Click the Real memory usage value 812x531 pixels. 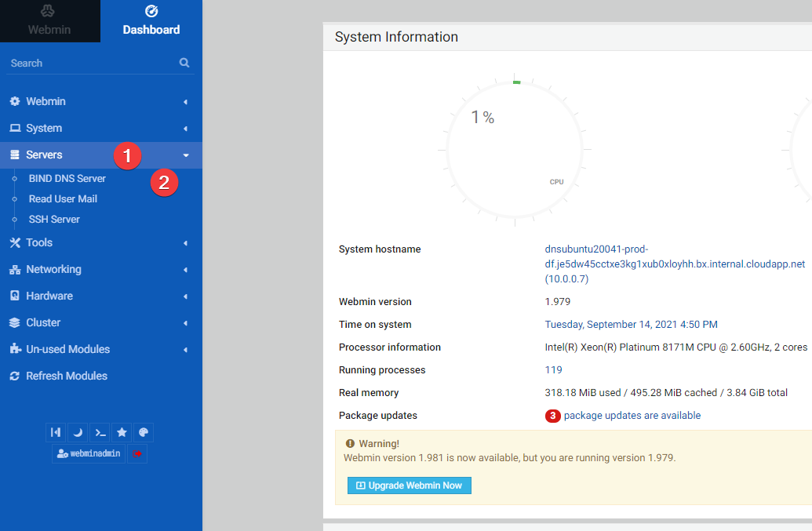pyautogui.click(x=666, y=393)
